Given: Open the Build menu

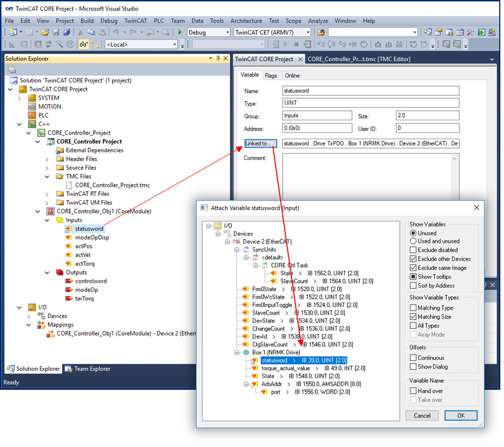Looking at the screenshot, I should 87,21.
